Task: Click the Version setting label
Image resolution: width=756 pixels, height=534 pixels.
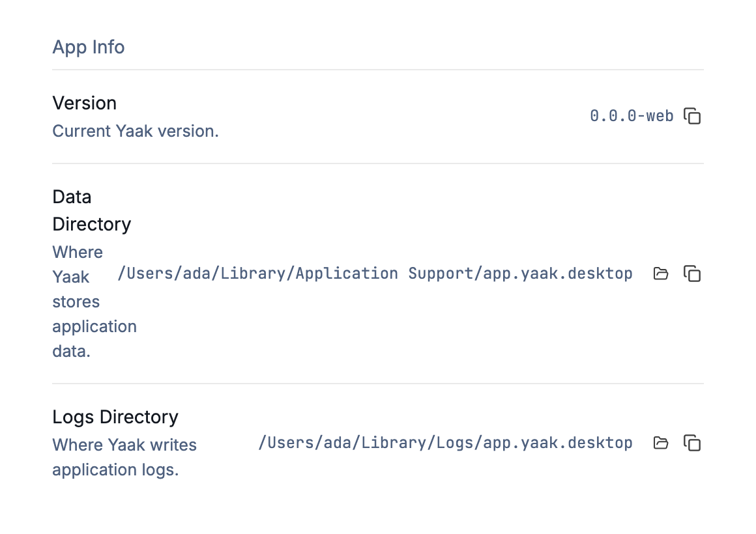Action: 84,103
